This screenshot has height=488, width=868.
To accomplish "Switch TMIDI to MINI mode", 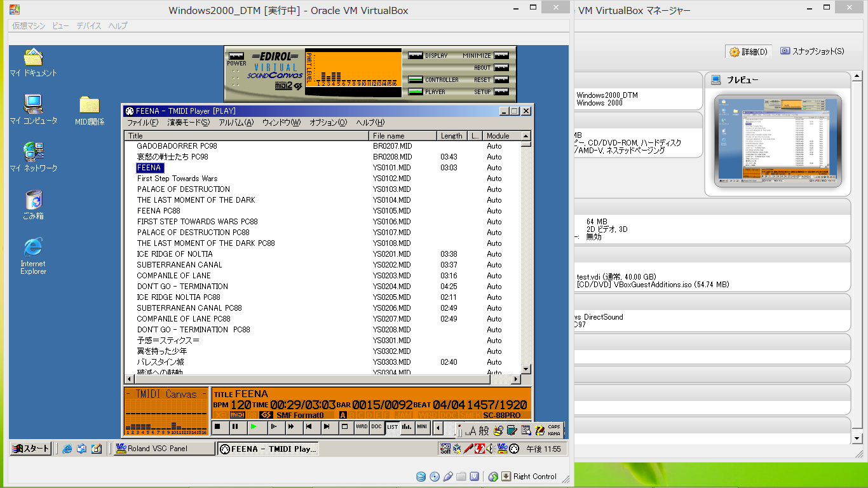I will tap(422, 427).
